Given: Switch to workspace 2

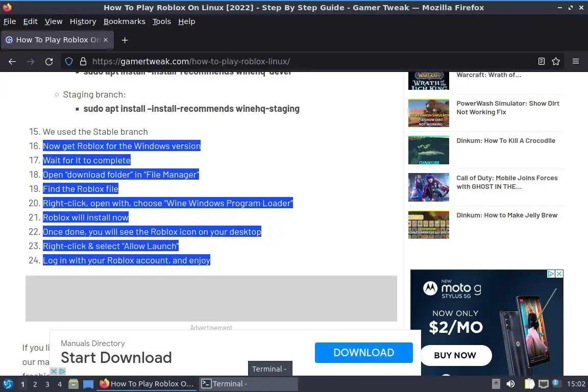Looking at the screenshot, I should tap(35, 384).
